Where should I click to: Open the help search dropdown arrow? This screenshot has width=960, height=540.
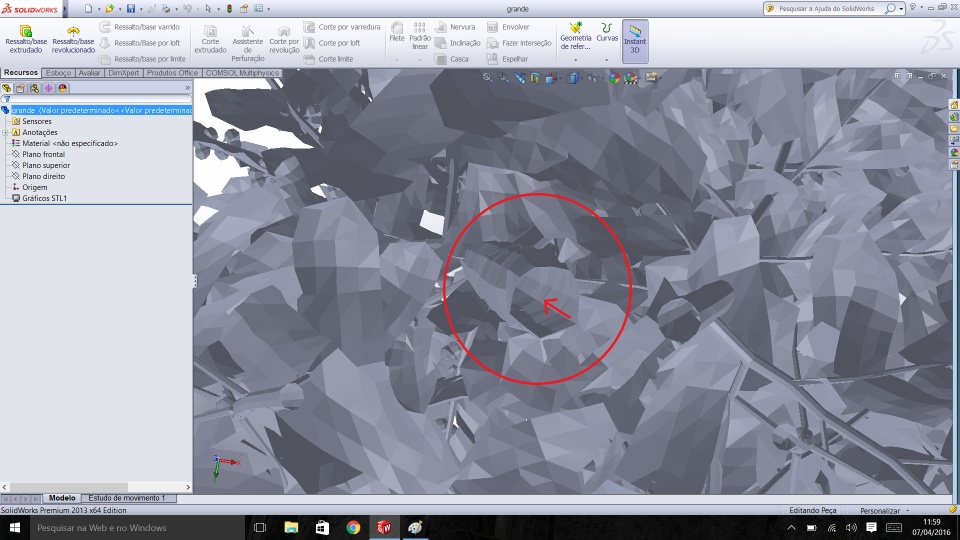coord(901,9)
